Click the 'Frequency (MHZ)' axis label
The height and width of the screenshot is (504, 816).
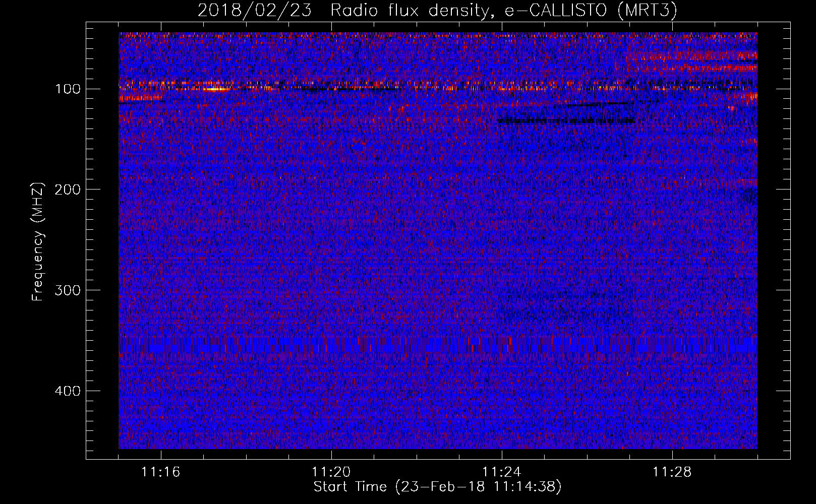point(38,242)
